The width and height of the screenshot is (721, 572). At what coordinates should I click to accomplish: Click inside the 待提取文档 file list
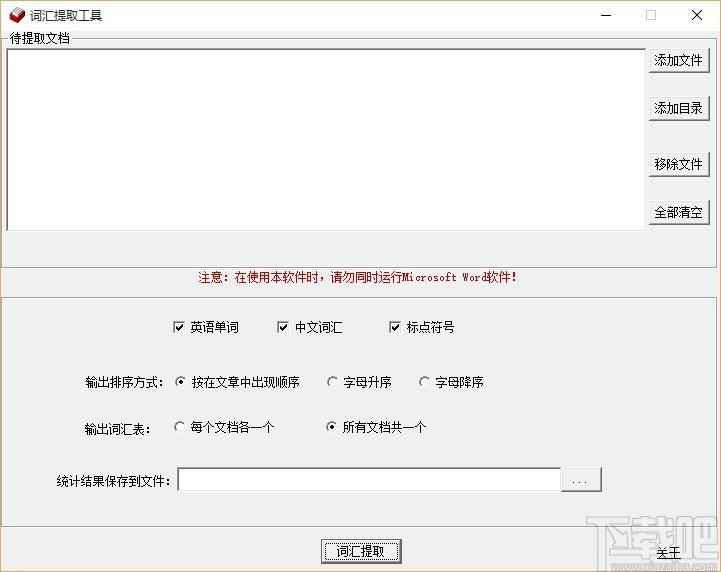pyautogui.click(x=326, y=140)
